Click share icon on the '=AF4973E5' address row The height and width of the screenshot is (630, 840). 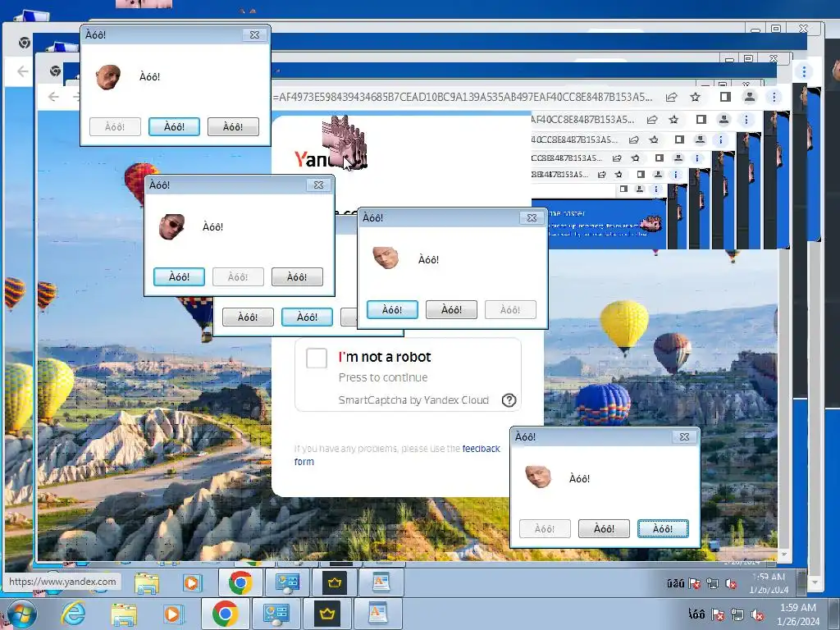[671, 97]
